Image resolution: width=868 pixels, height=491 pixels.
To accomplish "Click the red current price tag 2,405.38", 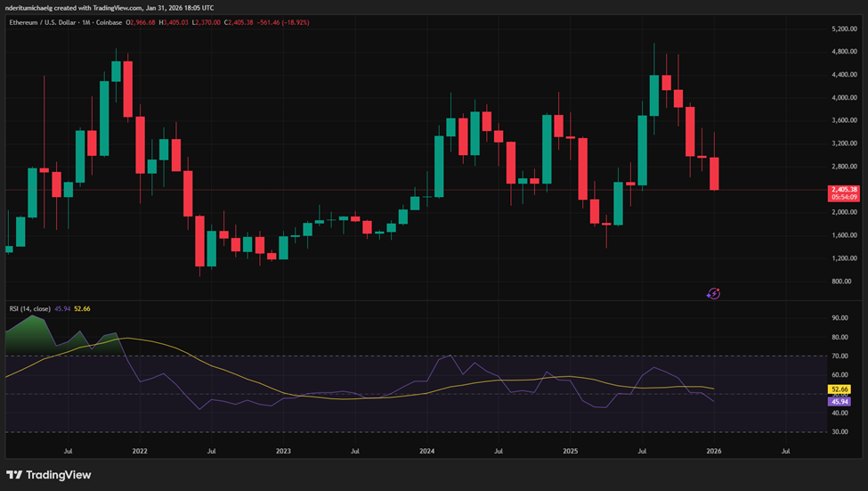I will click(x=842, y=190).
